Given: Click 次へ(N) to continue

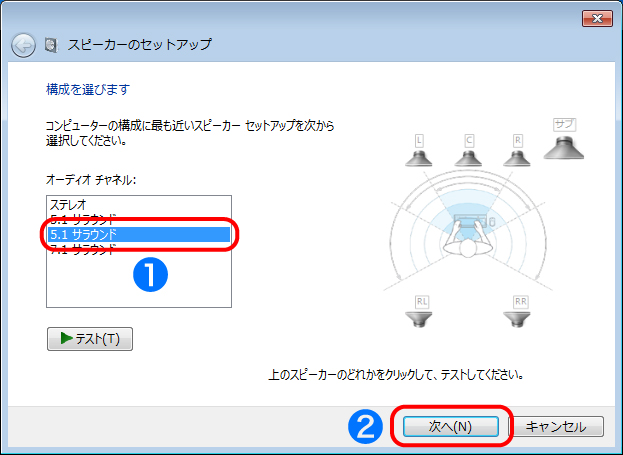Looking at the screenshot, I should click(450, 426).
